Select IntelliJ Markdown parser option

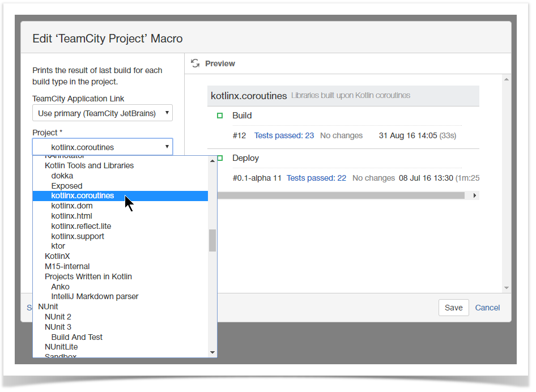95,296
